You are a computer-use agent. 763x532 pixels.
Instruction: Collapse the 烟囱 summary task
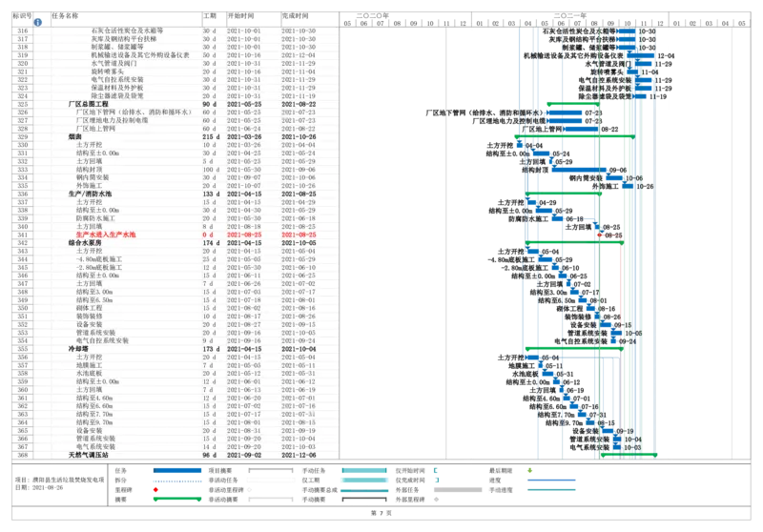point(74,136)
